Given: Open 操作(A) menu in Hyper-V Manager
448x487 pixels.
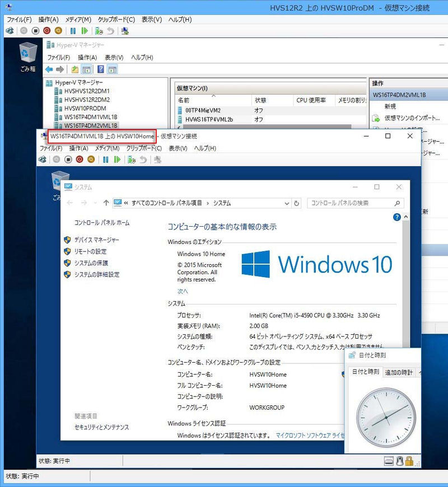Looking at the screenshot, I should coord(87,58).
